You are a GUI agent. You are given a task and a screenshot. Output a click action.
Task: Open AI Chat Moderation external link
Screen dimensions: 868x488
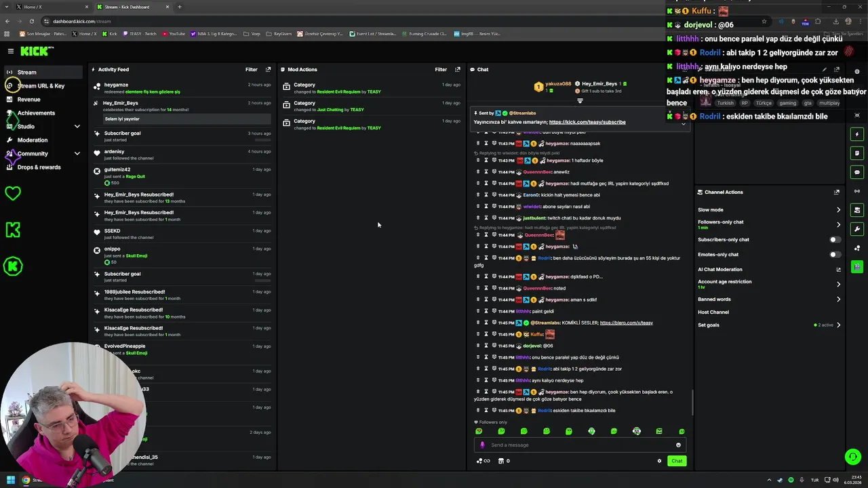click(838, 269)
